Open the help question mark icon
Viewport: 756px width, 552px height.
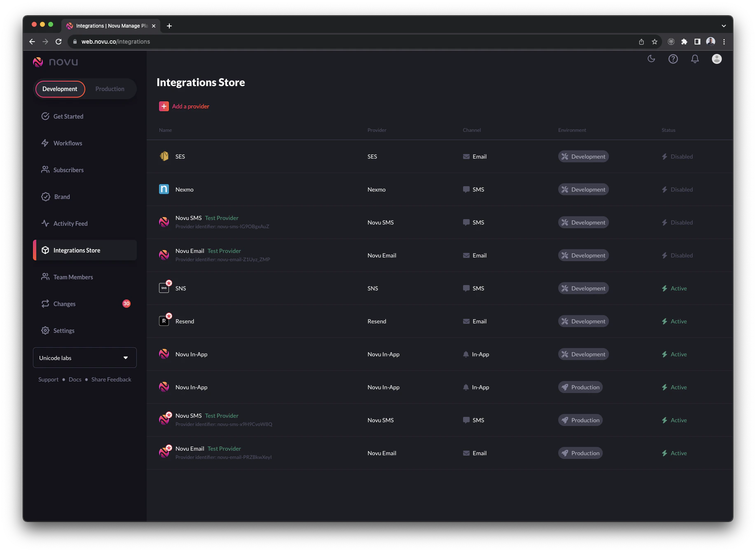coord(673,59)
